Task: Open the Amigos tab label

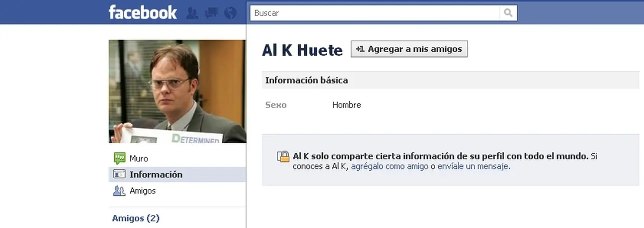Action: [143, 191]
